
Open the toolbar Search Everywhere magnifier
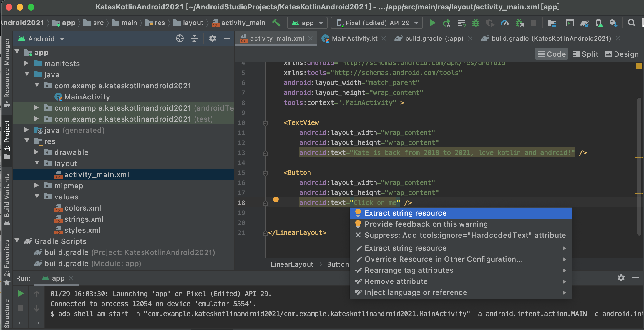[x=632, y=23]
